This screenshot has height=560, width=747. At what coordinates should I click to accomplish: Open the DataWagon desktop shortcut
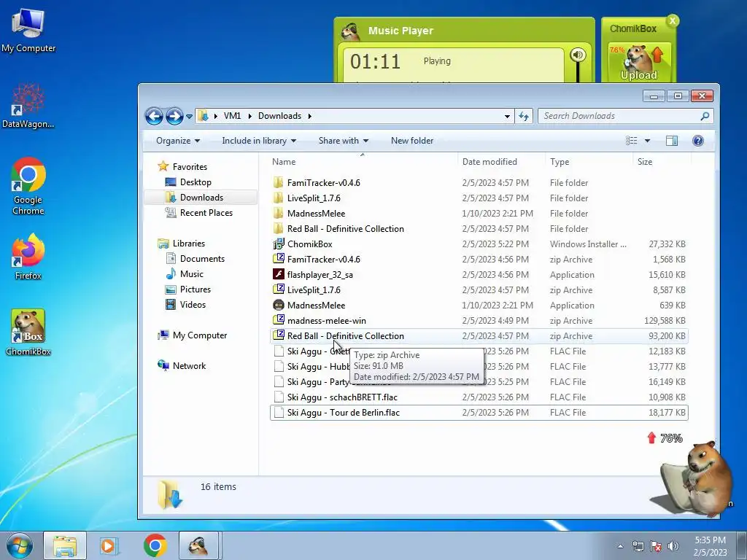click(x=28, y=106)
